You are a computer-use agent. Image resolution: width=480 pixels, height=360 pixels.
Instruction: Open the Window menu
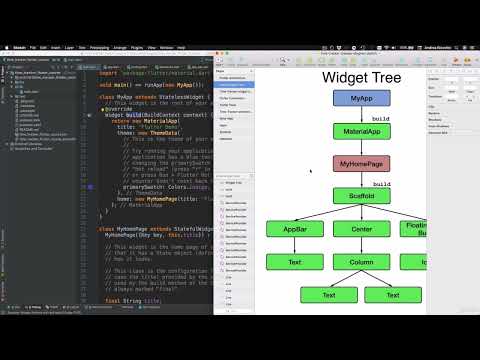(x=166, y=48)
